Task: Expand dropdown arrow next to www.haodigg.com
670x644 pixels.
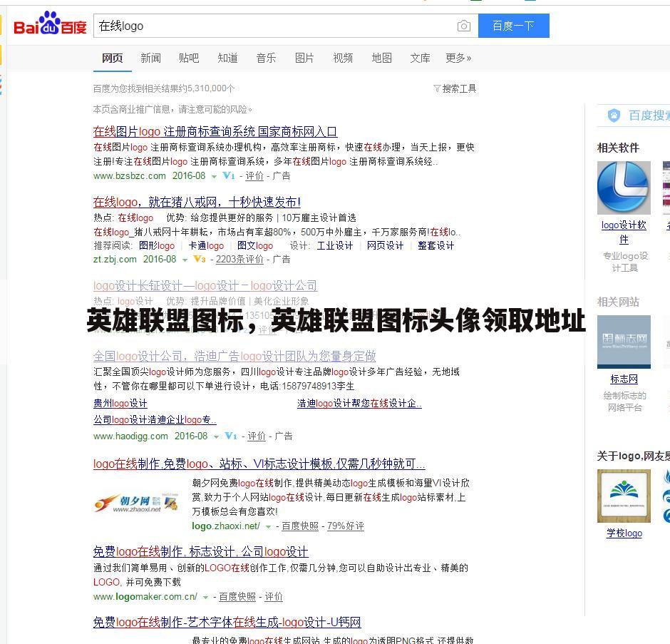Action: [216, 436]
